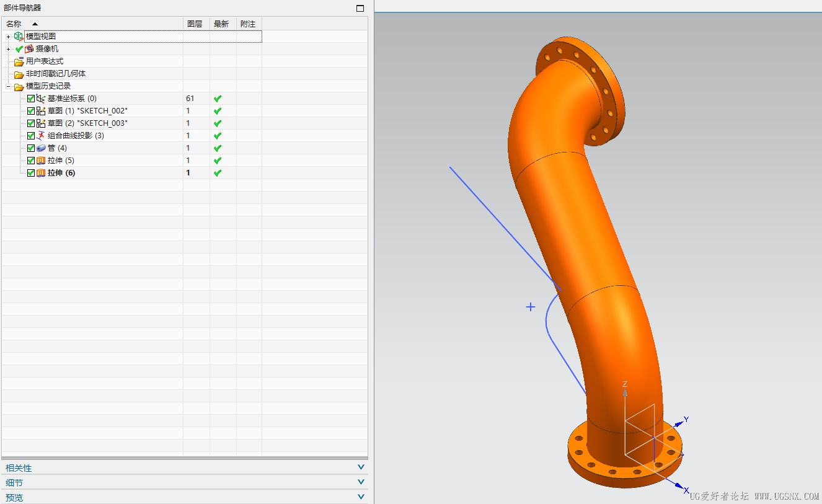Click the 附注 column header
The height and width of the screenshot is (504, 822).
point(249,24)
